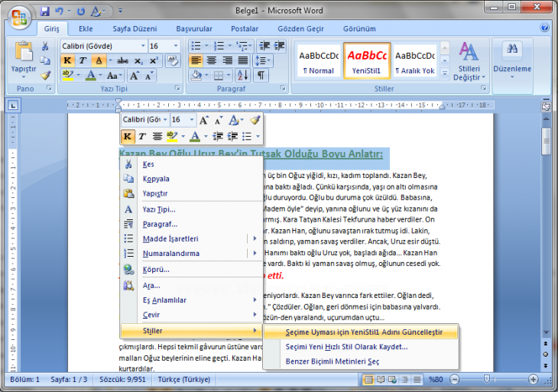558x392 pixels.
Task: Open the Yazı Tipi dialog launcher
Action: tap(177, 88)
